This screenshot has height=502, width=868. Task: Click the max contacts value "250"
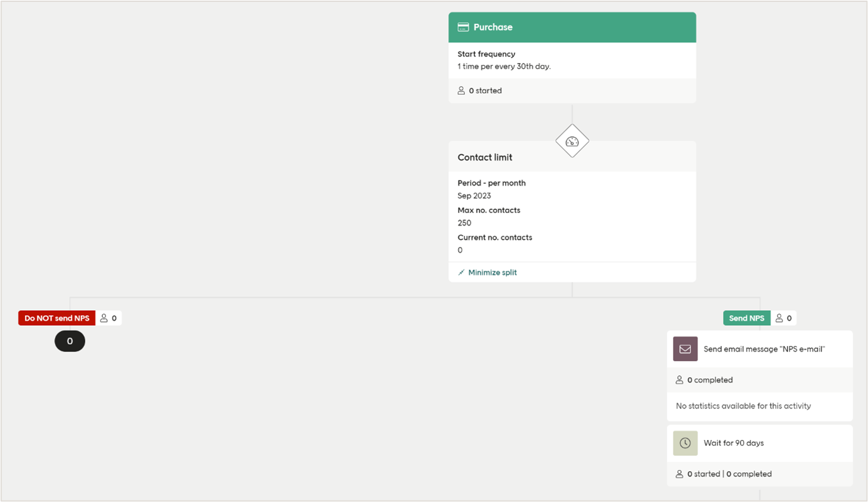(464, 223)
